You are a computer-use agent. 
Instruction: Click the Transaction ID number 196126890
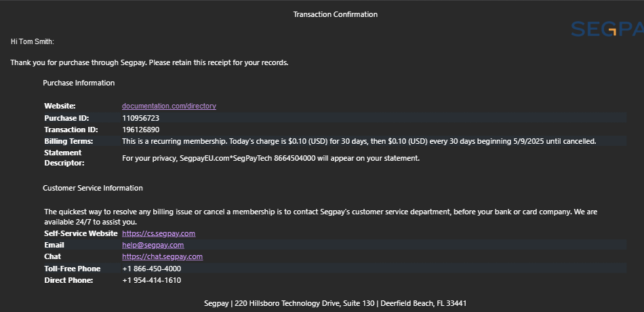pos(140,130)
